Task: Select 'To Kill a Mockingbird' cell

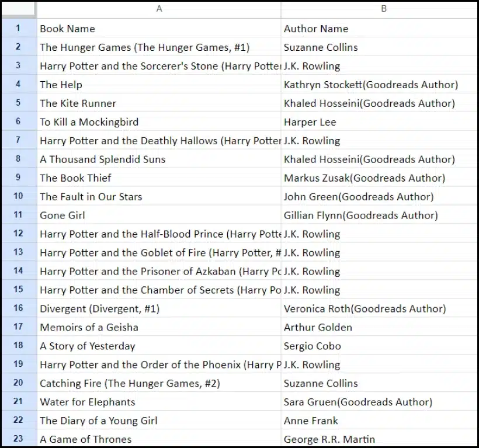Action: pos(89,122)
